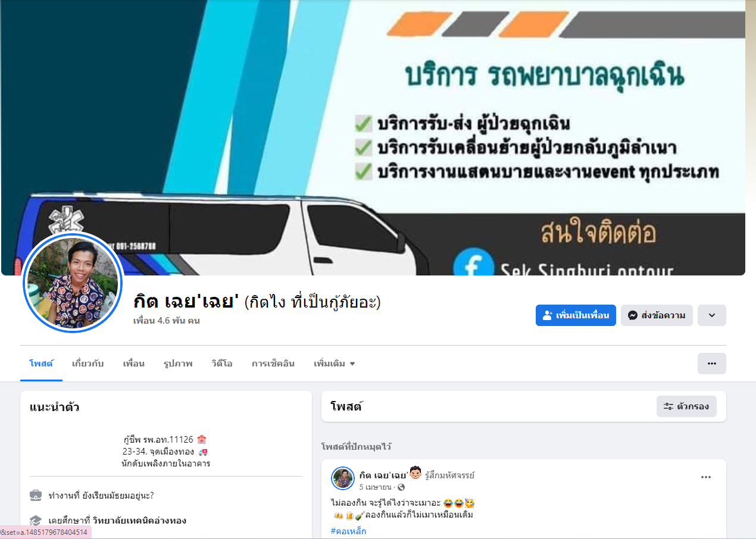The height and width of the screenshot is (539, 756).
Task: Open the ตัวกรอง filters button
Action: pyautogui.click(x=686, y=406)
